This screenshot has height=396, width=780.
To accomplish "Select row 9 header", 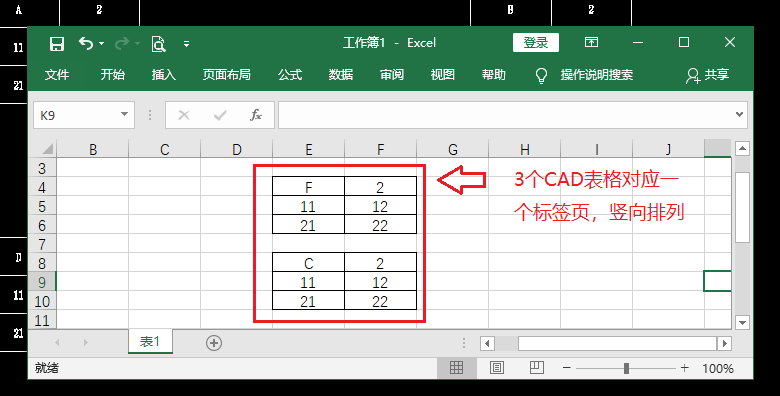I will pyautogui.click(x=42, y=282).
